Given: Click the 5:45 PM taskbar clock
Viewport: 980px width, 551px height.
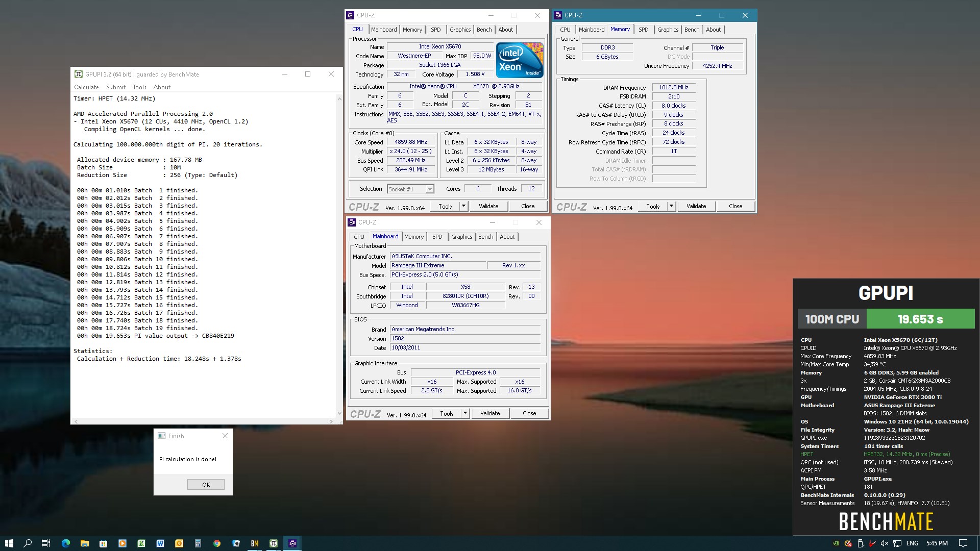Looking at the screenshot, I should [937, 543].
